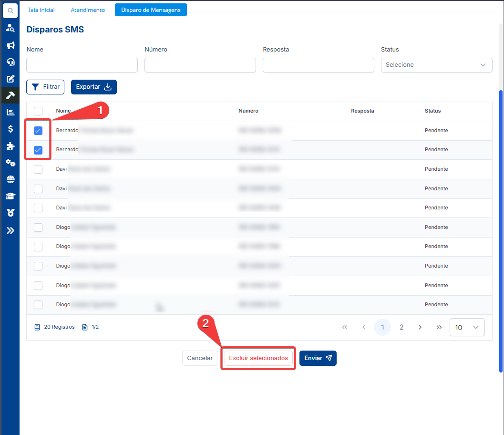Screen dimensions: 504x435
Task: Uncheck the second Bernardo row checkbox
Action: [38, 150]
